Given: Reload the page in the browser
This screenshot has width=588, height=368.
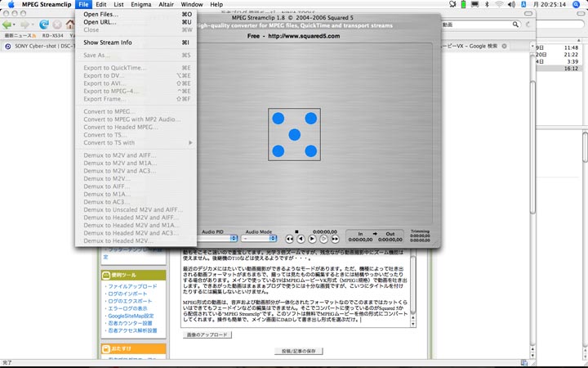Looking at the screenshot, I should (44, 25).
